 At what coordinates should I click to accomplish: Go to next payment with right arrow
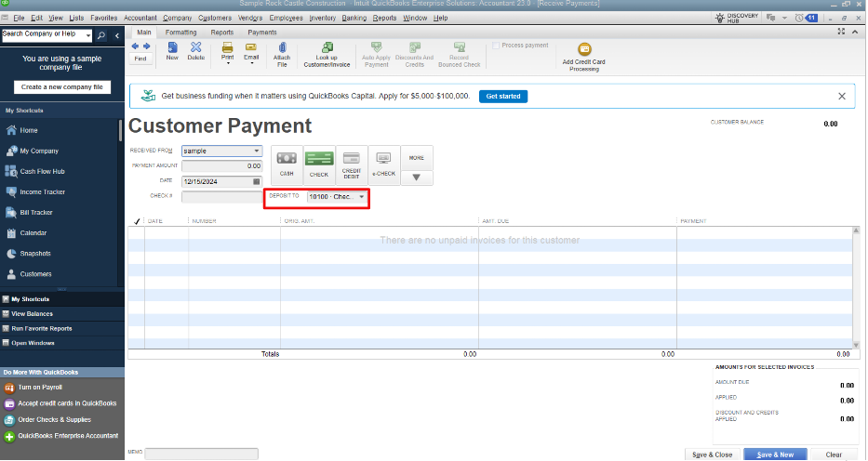coord(147,46)
